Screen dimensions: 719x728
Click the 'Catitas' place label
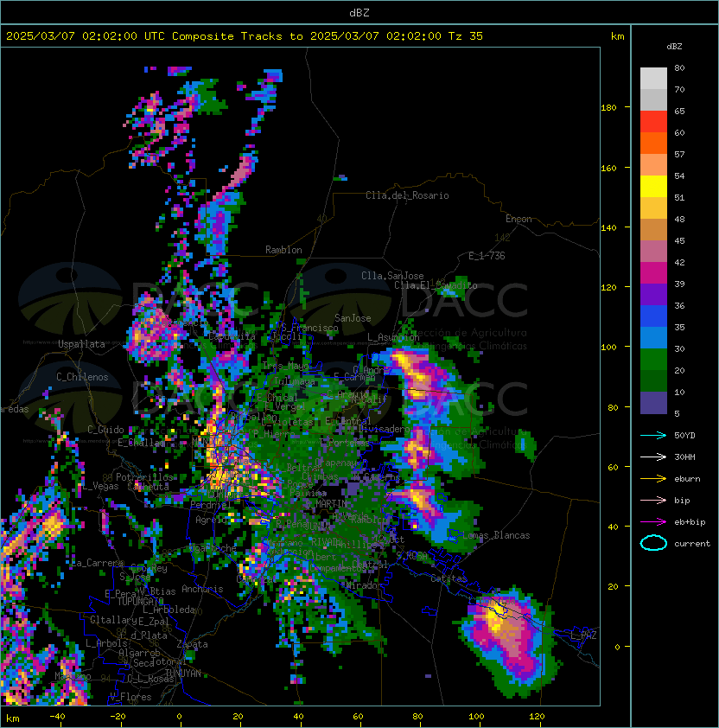coord(449,578)
